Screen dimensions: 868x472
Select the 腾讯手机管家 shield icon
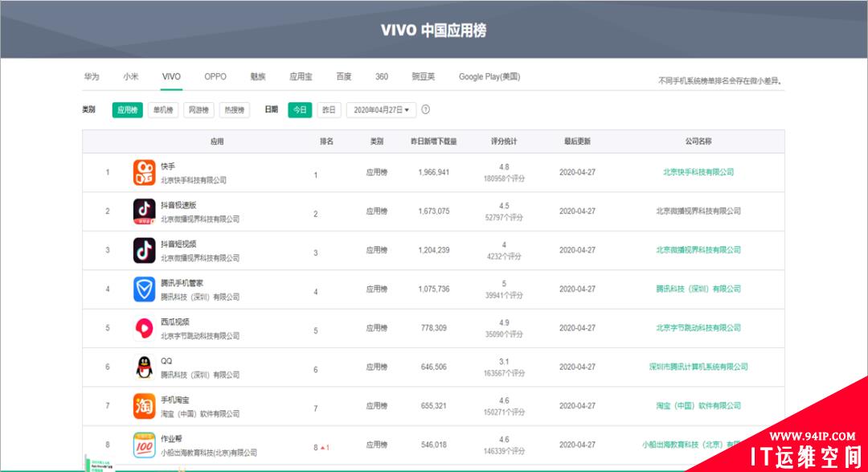(x=145, y=289)
